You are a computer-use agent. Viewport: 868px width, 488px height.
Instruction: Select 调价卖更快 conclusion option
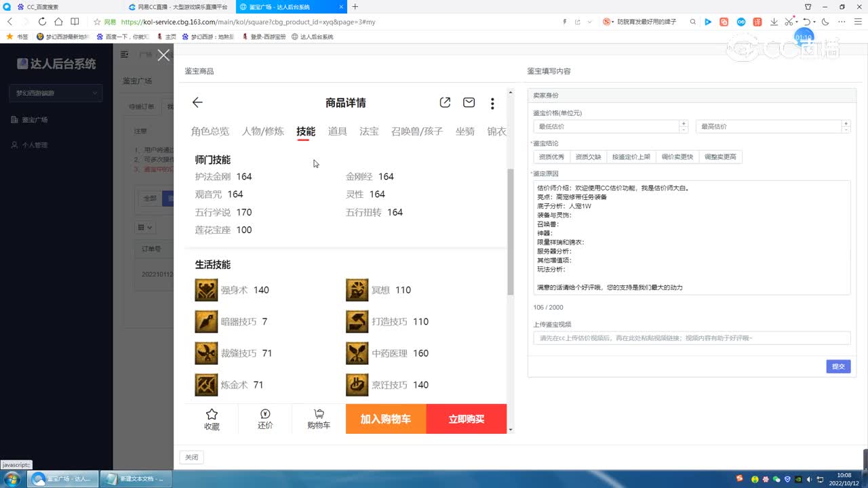pyautogui.click(x=677, y=157)
